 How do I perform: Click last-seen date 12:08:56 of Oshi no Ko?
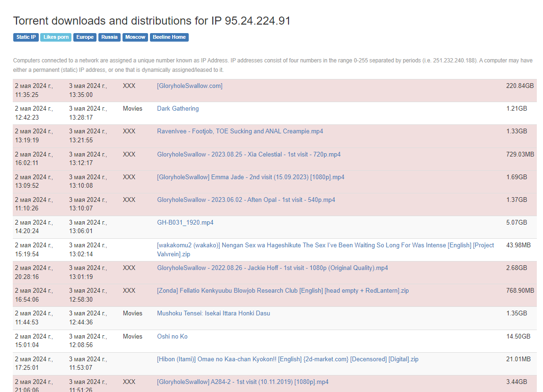click(88, 341)
